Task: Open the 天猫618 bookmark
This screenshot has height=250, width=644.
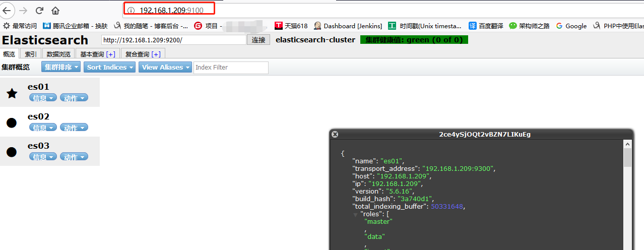Action: click(x=291, y=26)
